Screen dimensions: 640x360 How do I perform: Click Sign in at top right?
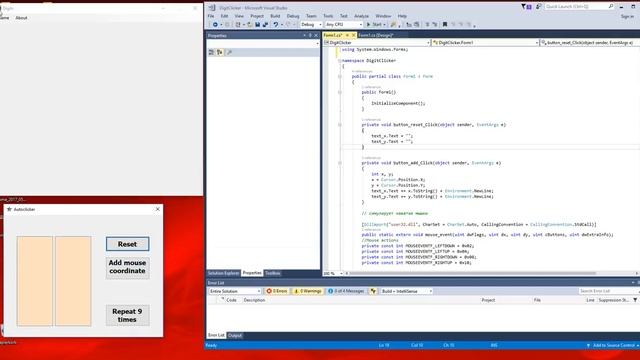point(627,16)
